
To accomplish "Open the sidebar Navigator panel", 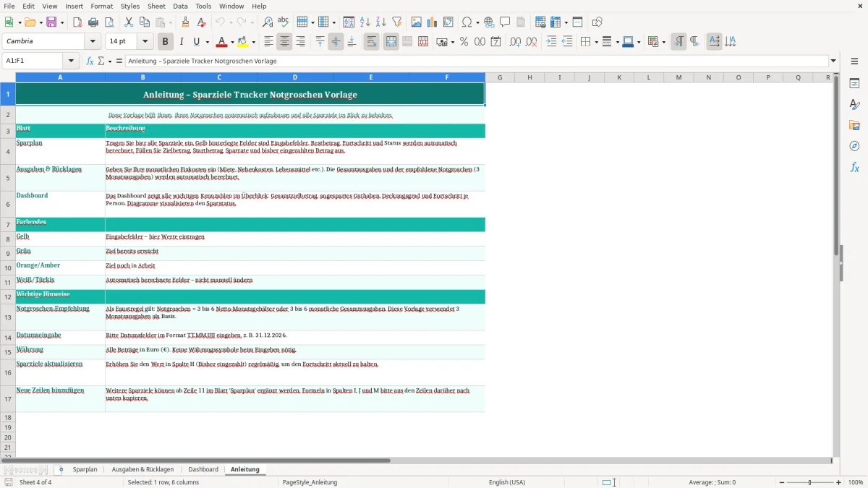I will [x=854, y=147].
